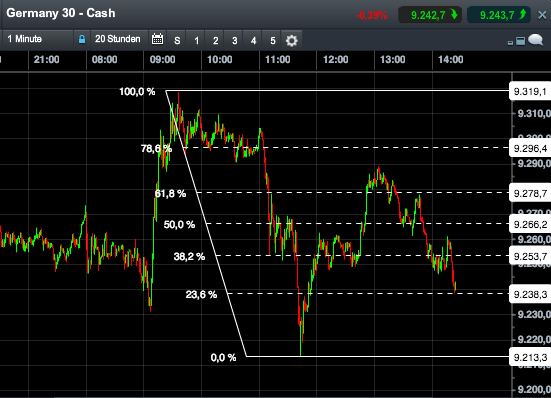Click the 9.260,0 price axis label
551x398 pixels.
[534, 239]
